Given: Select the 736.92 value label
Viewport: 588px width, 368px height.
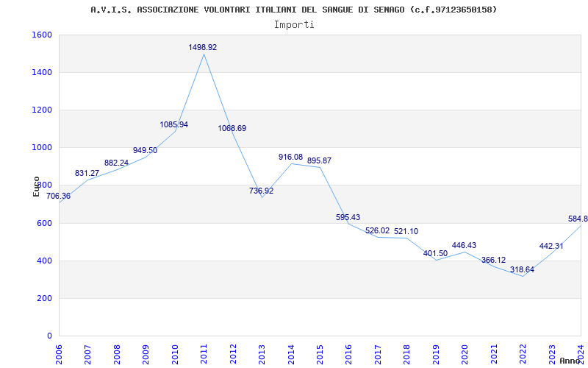Looking at the screenshot, I should 262,191.
